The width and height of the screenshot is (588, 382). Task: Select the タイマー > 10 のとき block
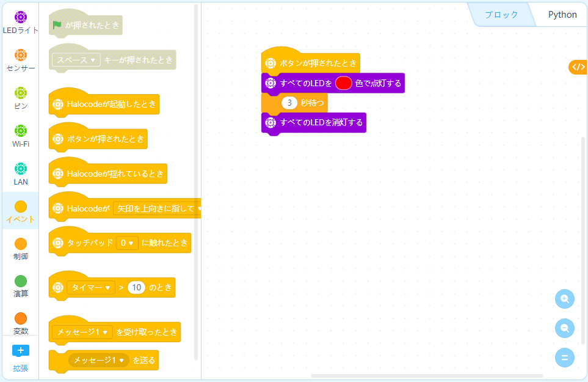(x=112, y=285)
